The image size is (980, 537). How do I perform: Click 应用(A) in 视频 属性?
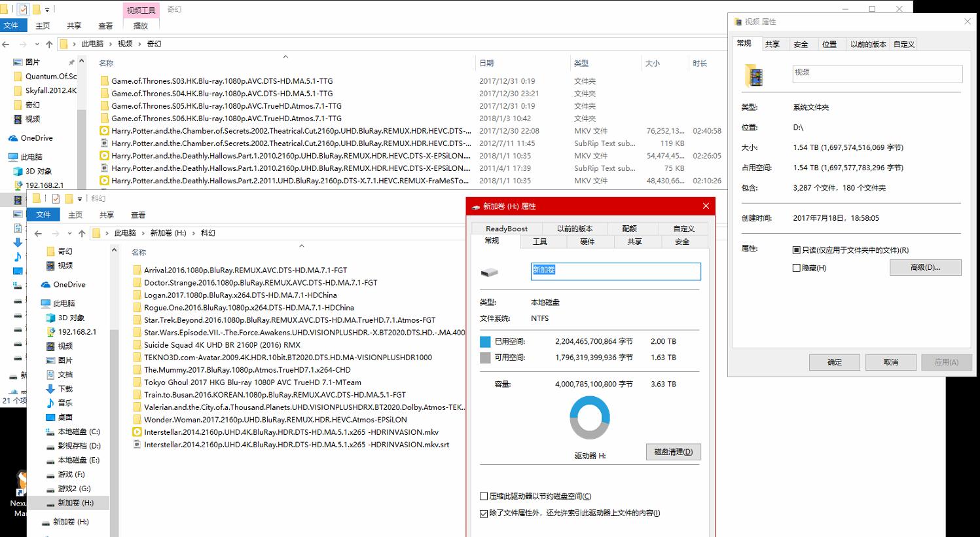(946, 362)
